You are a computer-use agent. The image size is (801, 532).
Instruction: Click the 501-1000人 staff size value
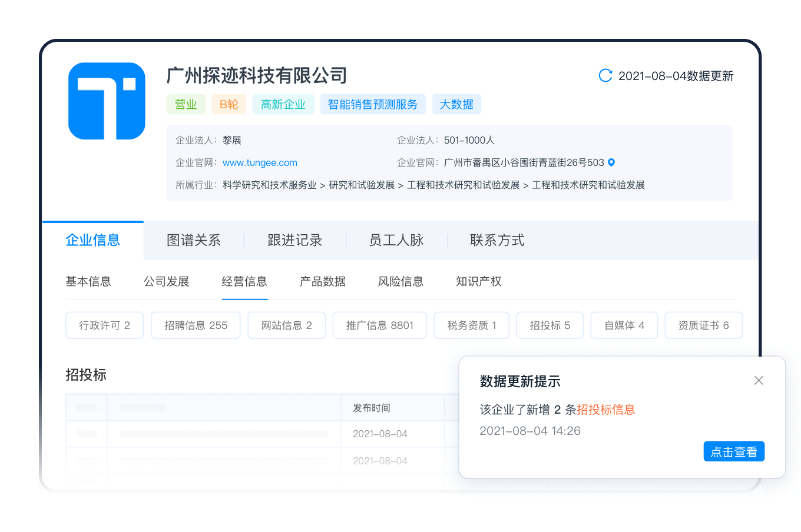coord(469,140)
